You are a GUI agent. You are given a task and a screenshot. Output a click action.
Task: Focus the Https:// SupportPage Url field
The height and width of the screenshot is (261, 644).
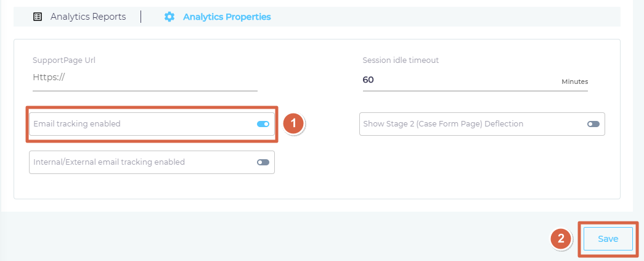(x=145, y=78)
